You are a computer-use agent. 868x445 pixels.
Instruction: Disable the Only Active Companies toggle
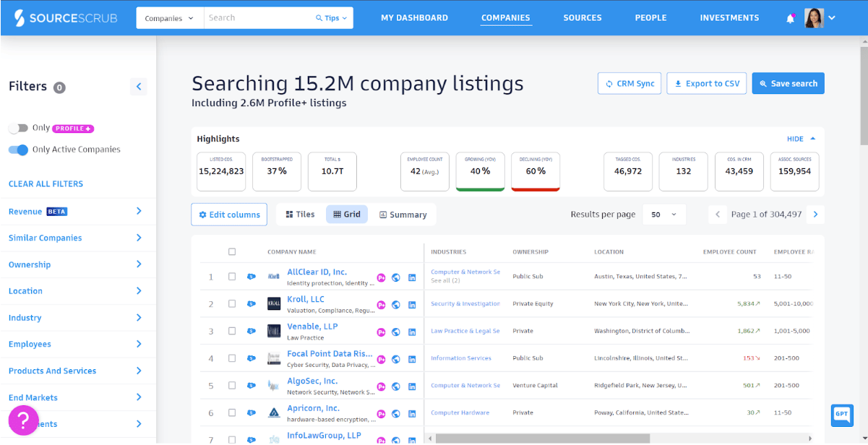tap(18, 150)
